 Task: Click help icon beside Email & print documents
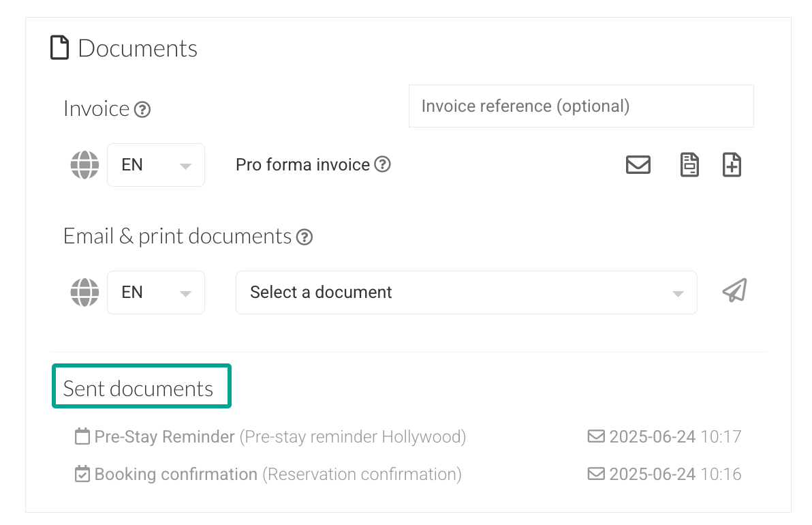(304, 237)
